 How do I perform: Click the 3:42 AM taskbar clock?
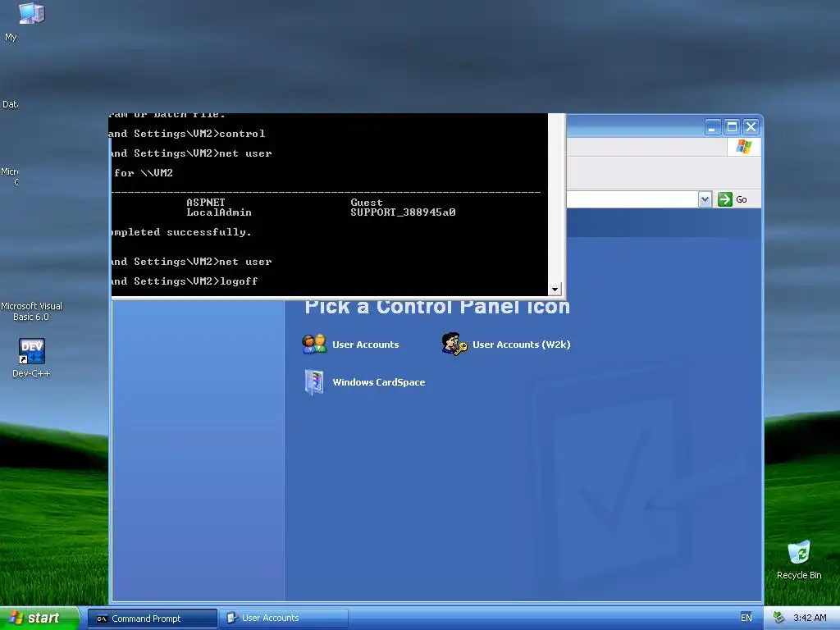(810, 618)
